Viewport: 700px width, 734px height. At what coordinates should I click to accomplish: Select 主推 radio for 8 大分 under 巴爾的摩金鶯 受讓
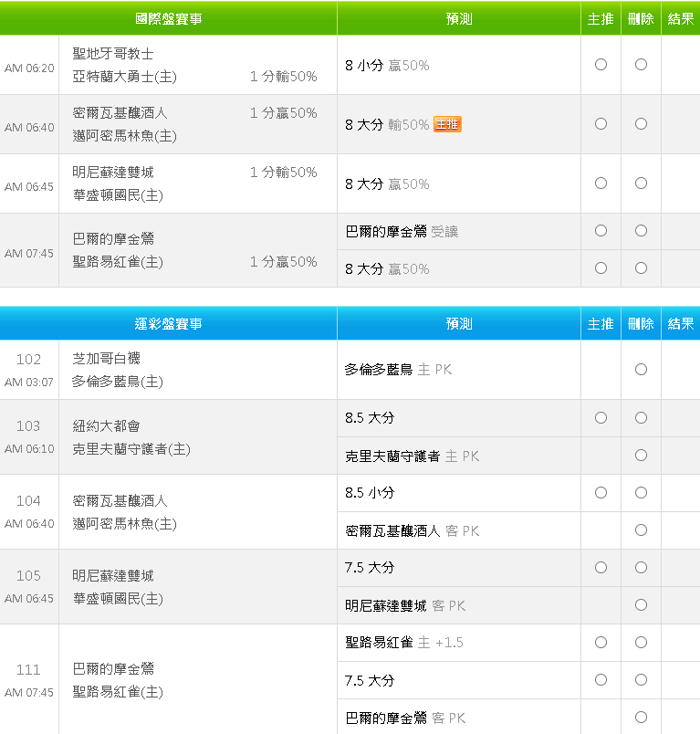[601, 268]
